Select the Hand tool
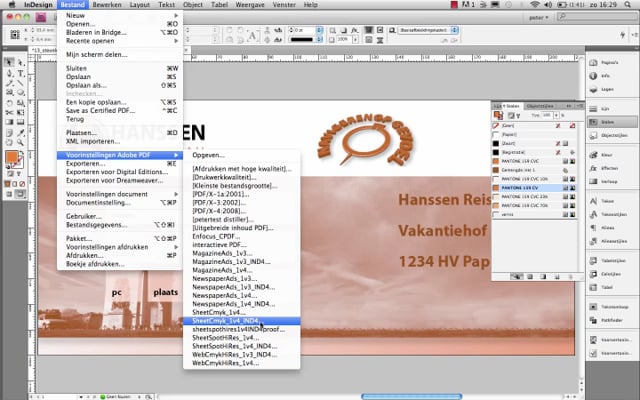This screenshot has width=640, height=400. (x=9, y=142)
